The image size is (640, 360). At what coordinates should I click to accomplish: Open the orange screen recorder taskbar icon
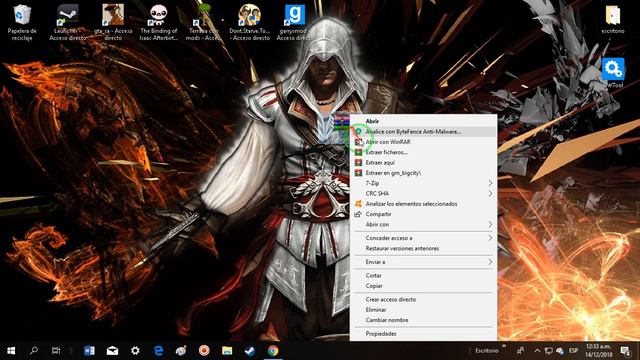(x=204, y=351)
